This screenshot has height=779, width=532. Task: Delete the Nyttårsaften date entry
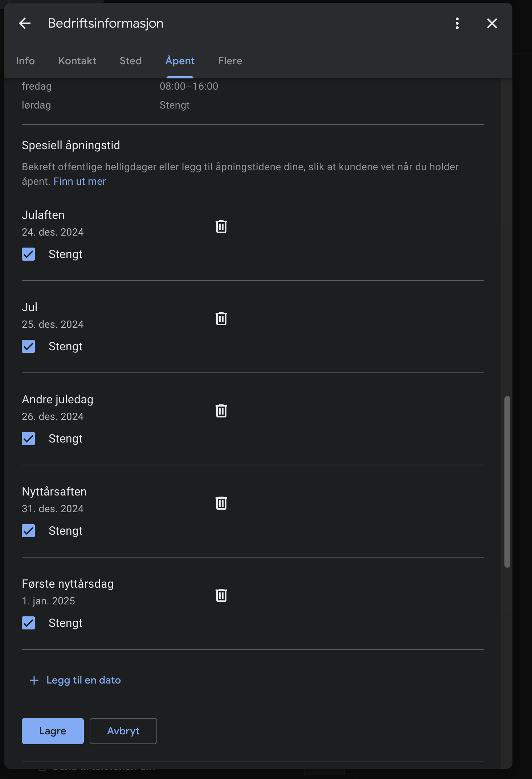click(x=221, y=503)
